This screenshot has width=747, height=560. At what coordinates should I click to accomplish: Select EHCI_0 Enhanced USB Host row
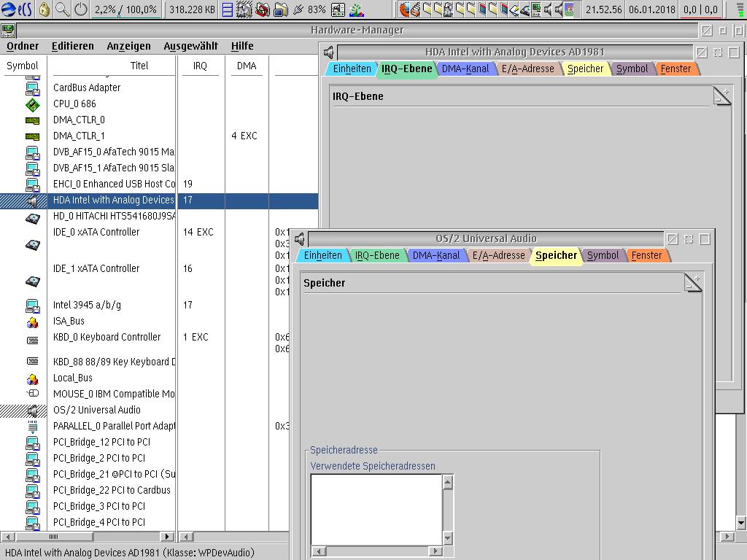tap(114, 184)
